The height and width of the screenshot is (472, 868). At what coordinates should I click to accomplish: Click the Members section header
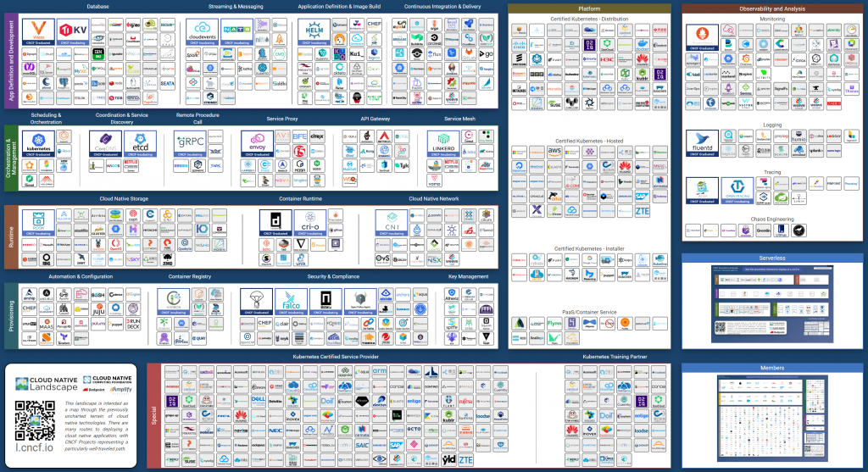pyautogui.click(x=772, y=368)
